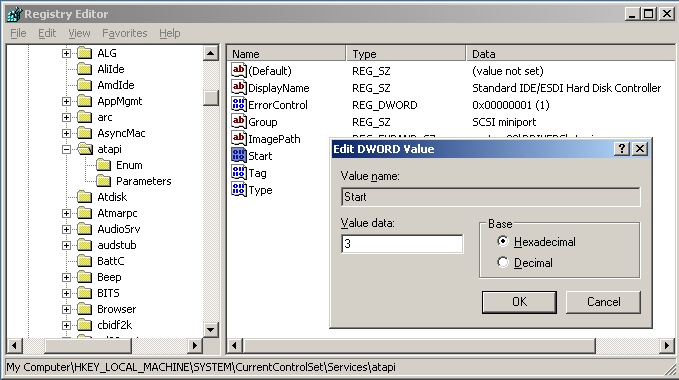Click the AsyncMac folder icon
Screen dimensions: 679x380
click(84, 133)
